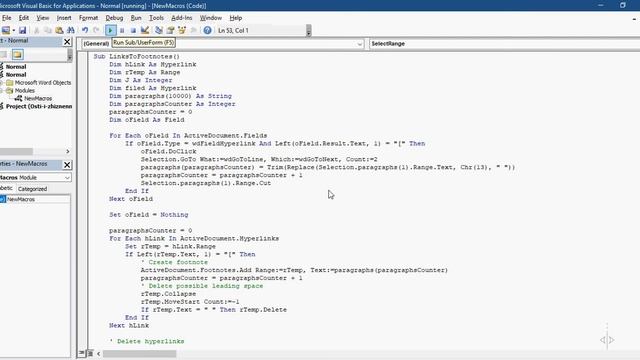Open the NewMacros Module properties dropdown
Screen dimensions: 640x360
pyautogui.click(x=67, y=178)
